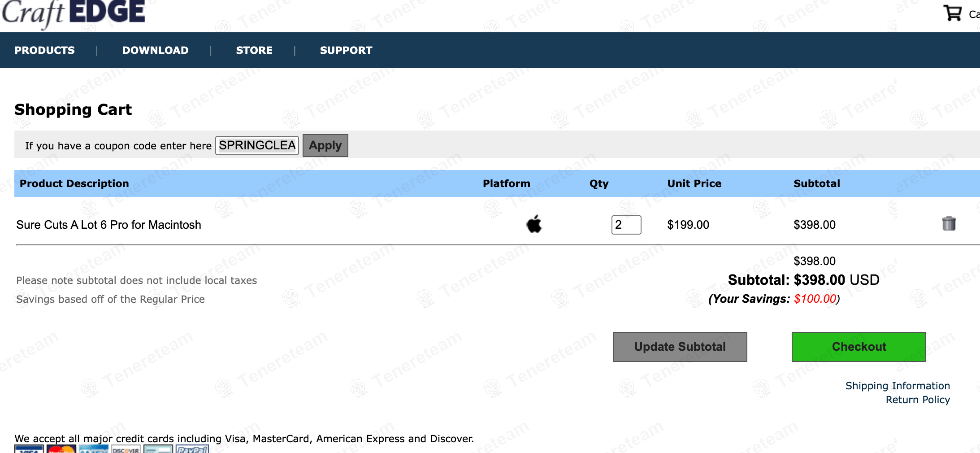Click the Apple platform icon
Screen dimensions: 980x453
(x=534, y=224)
